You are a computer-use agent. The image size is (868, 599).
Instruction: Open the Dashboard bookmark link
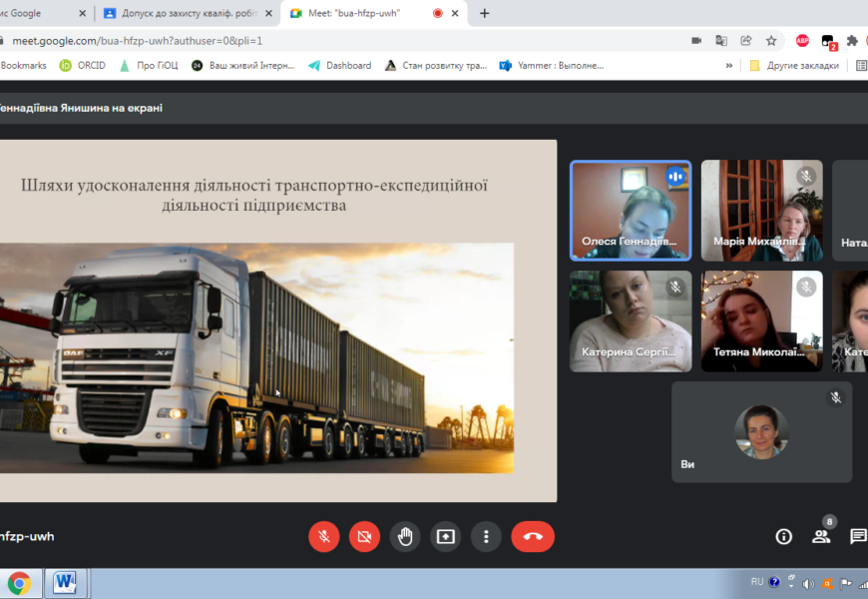(x=340, y=66)
